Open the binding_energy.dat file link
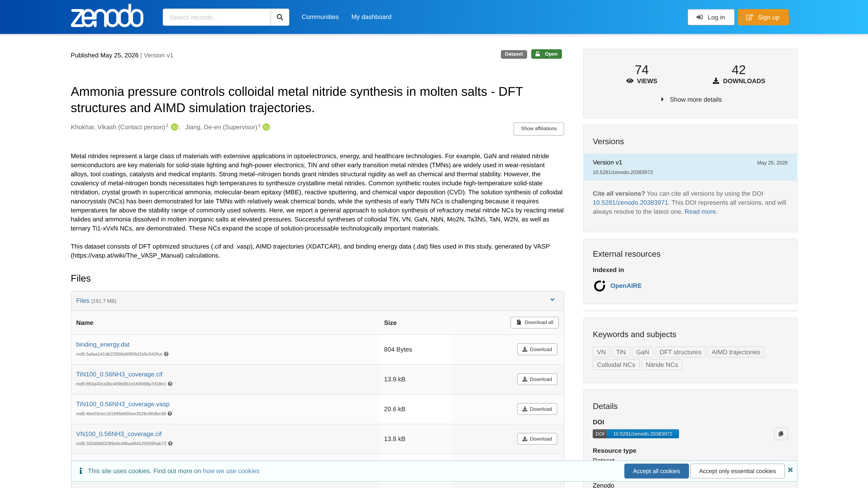This screenshot has width=868, height=488. coord(103,345)
